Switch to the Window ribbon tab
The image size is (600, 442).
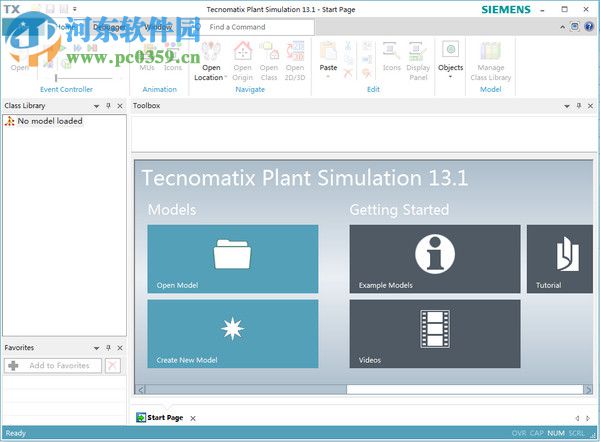[x=158, y=27]
